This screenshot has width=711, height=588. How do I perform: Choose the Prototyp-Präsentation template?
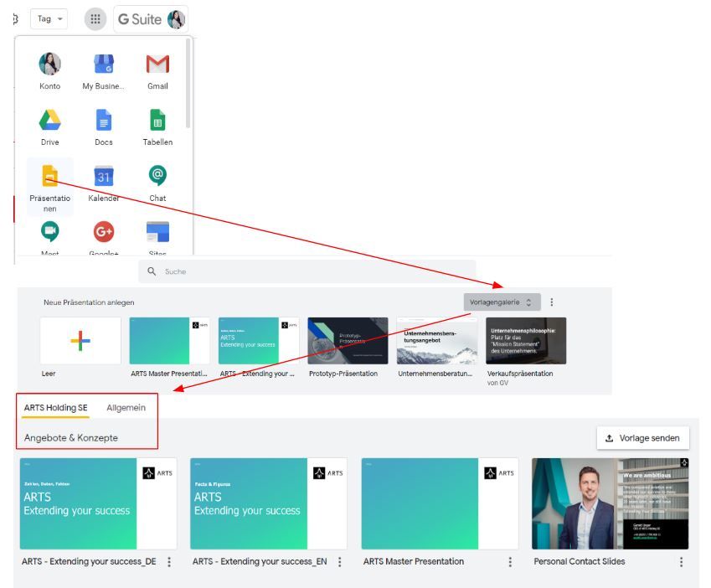click(348, 340)
